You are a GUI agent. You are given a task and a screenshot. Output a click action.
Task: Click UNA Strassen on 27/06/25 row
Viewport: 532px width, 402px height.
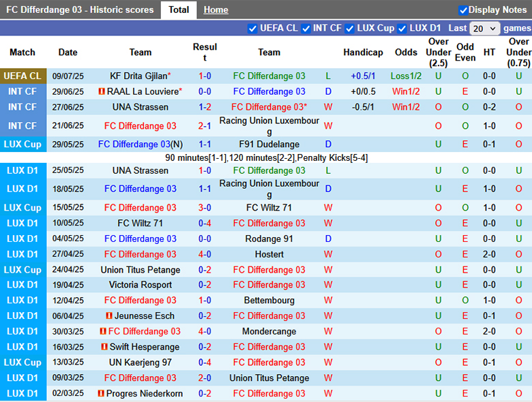click(140, 107)
